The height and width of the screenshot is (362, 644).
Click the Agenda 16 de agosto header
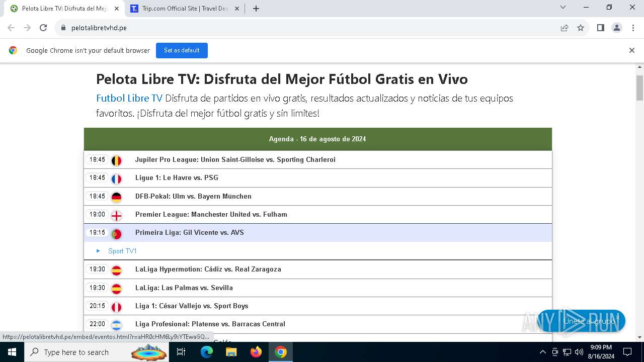tap(317, 139)
